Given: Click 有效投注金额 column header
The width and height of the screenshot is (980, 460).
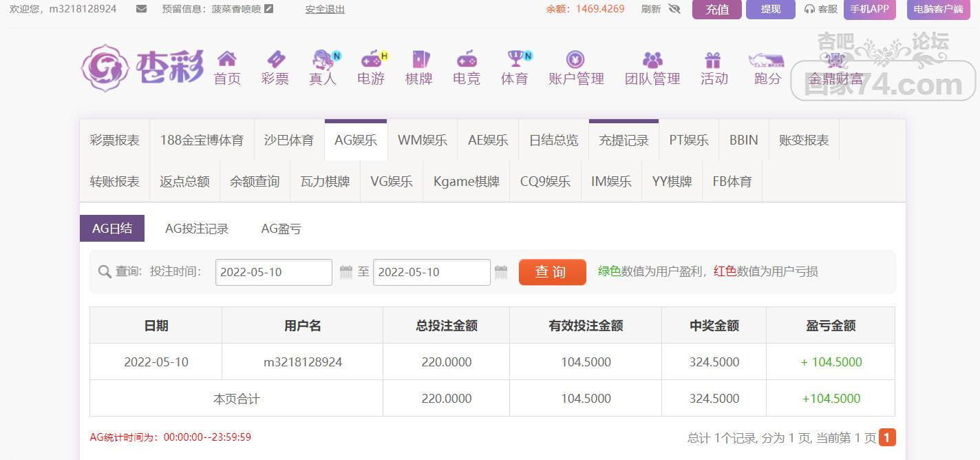Looking at the screenshot, I should tap(586, 326).
